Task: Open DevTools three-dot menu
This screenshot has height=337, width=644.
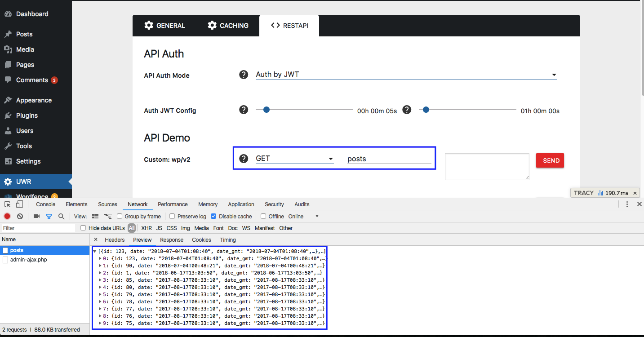Action: tap(627, 204)
